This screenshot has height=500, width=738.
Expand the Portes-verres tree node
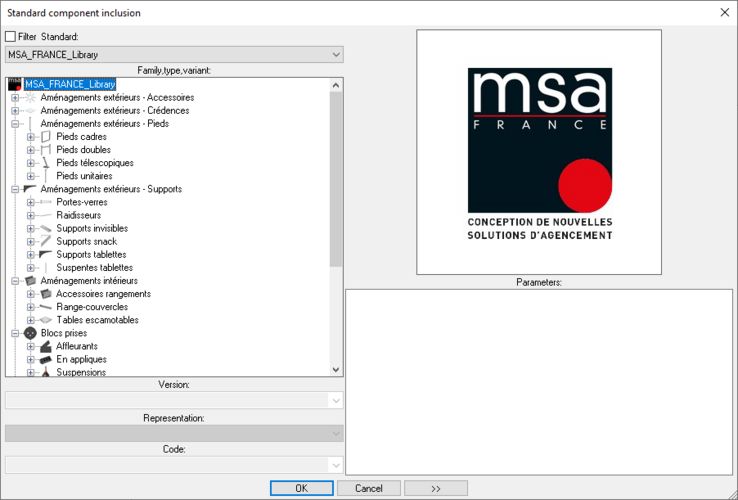tap(31, 202)
